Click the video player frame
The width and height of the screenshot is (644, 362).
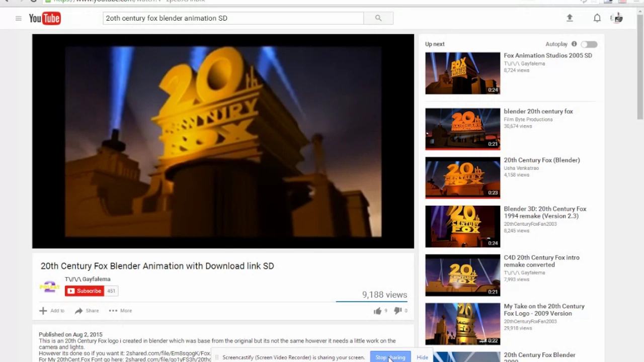click(223, 141)
